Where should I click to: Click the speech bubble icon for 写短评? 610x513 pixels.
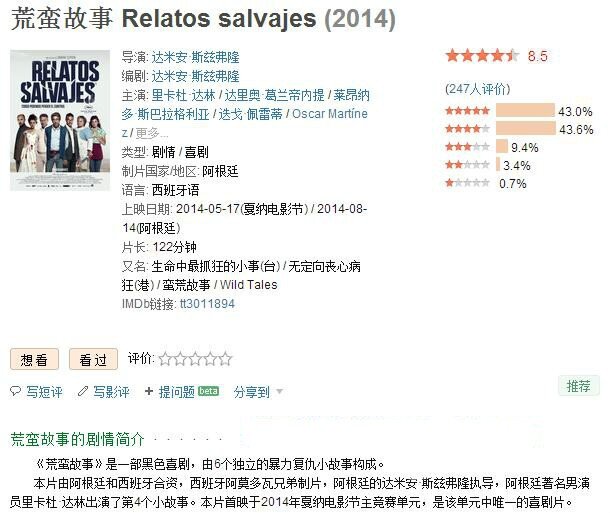(x=16, y=391)
